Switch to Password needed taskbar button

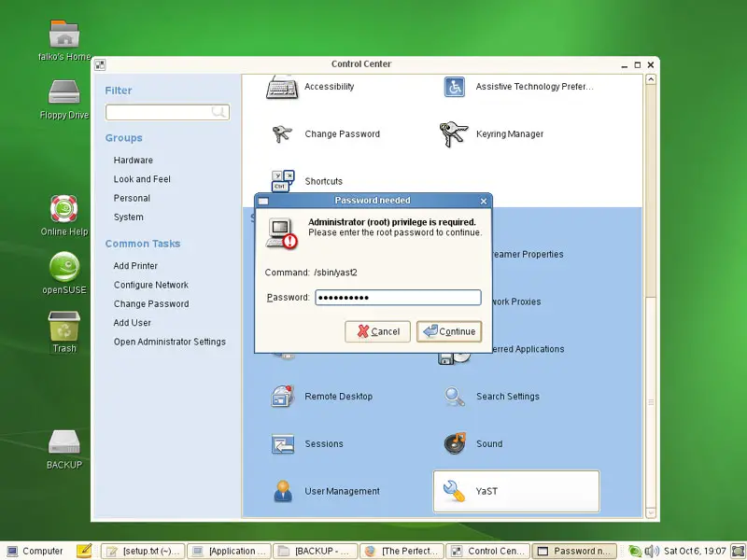click(574, 551)
